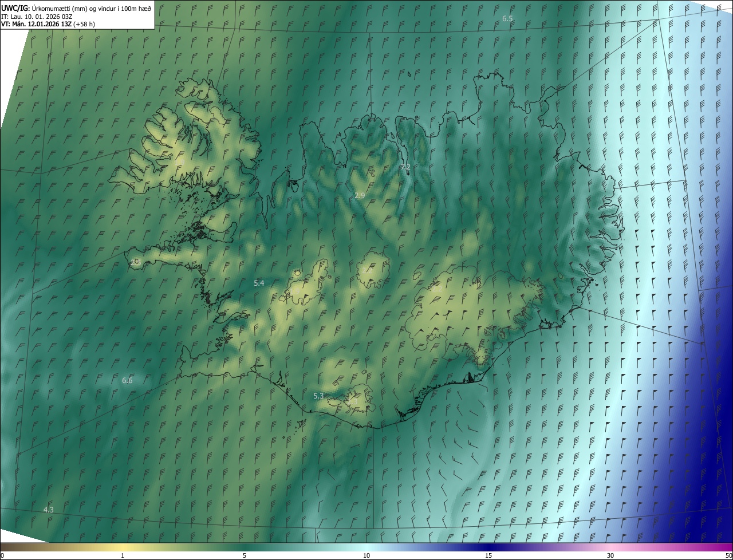Screen dimensions: 733x560
Task: Click the color scale tick labeled 10
Action: coord(366,555)
